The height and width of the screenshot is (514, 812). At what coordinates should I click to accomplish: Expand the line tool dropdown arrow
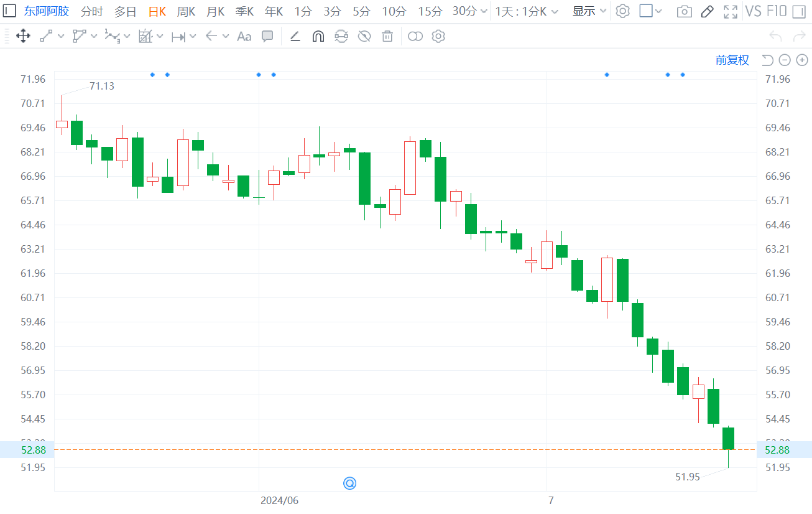61,36
